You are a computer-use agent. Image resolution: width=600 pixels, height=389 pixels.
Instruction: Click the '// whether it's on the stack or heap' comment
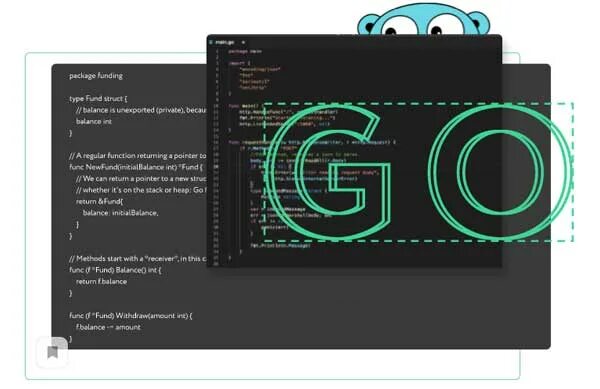click(141, 190)
